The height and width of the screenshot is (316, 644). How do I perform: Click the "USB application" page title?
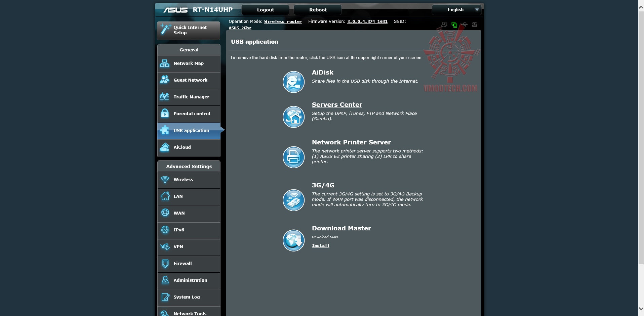pos(254,42)
